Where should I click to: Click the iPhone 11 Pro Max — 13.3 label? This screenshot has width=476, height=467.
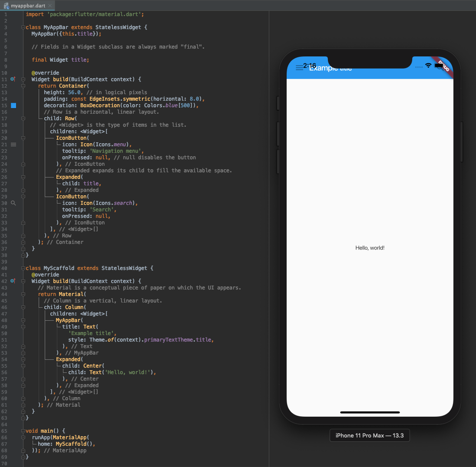(370, 435)
